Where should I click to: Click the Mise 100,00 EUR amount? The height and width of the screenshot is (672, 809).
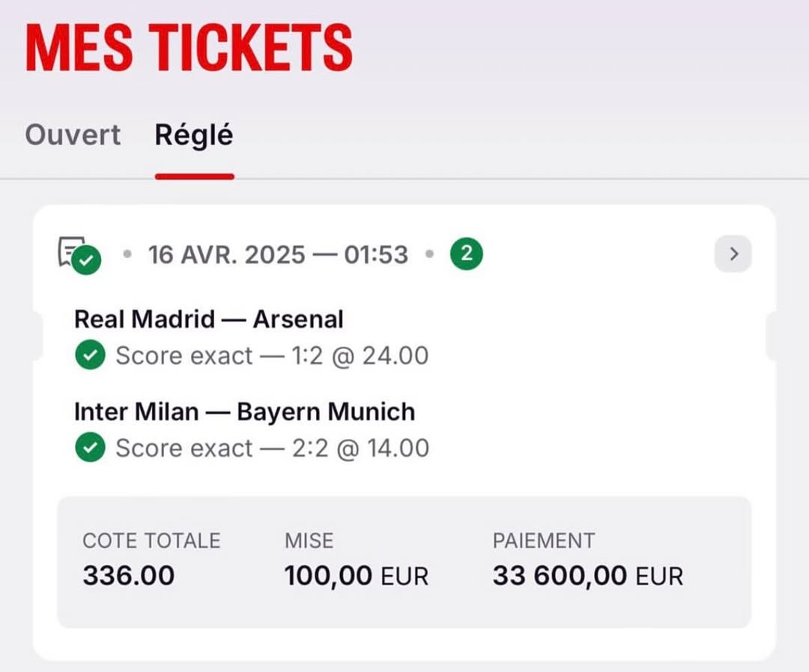click(x=357, y=576)
